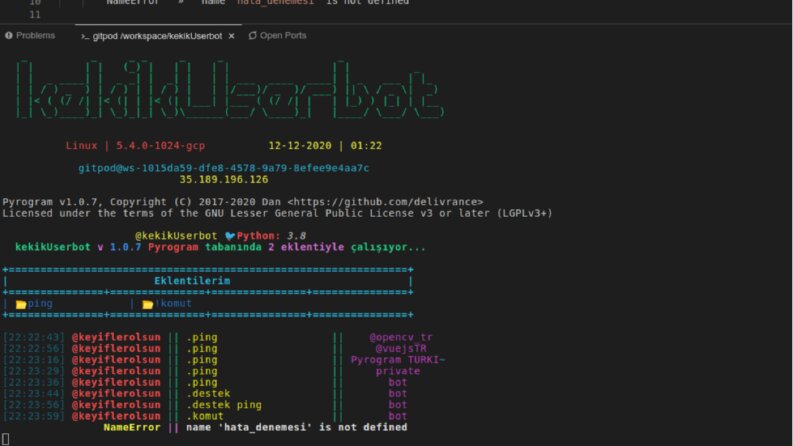Image resolution: width=793 pixels, height=446 pixels.
Task: Click the ping folder icon in Eklentilerim
Action: (x=21, y=304)
